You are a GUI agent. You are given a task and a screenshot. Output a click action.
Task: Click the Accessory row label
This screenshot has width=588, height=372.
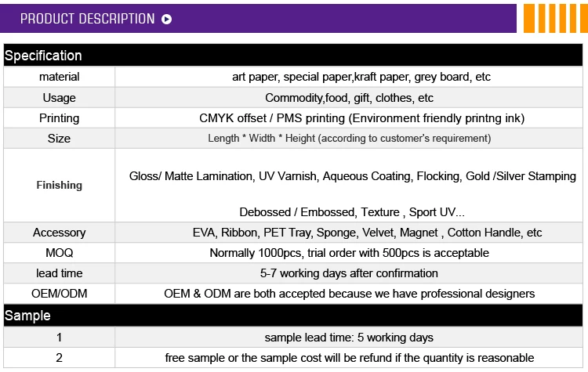coord(59,233)
